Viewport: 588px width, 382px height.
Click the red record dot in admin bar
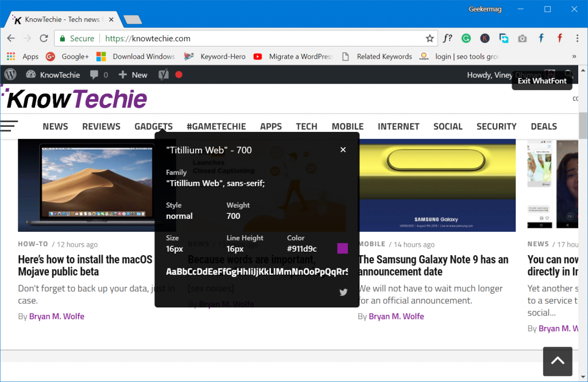(179, 75)
